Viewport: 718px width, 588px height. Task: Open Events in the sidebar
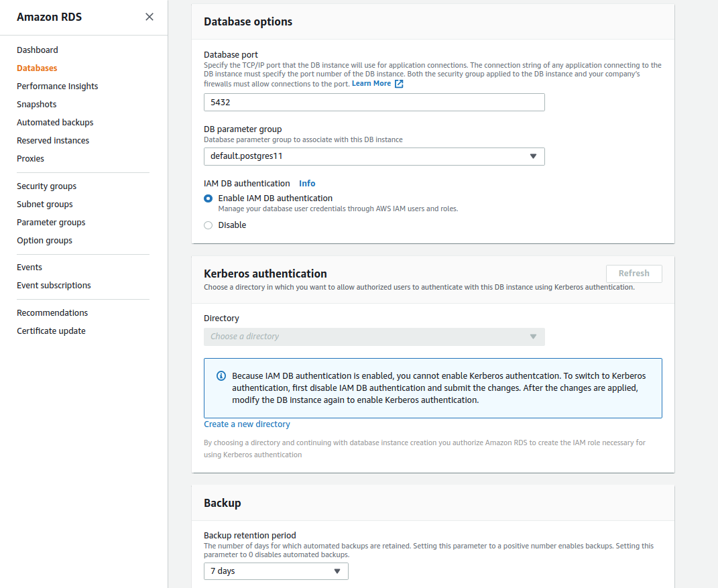click(x=29, y=267)
